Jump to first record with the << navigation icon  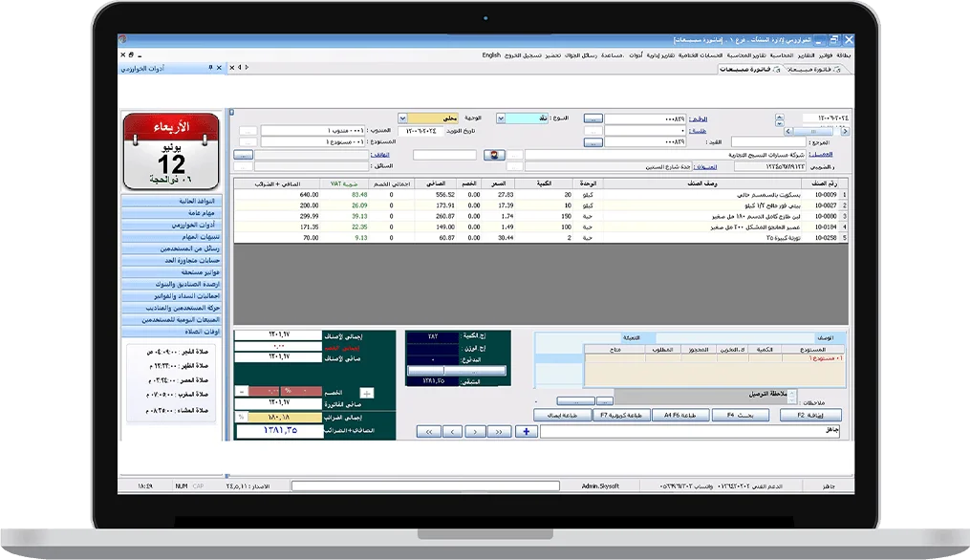coord(429,431)
